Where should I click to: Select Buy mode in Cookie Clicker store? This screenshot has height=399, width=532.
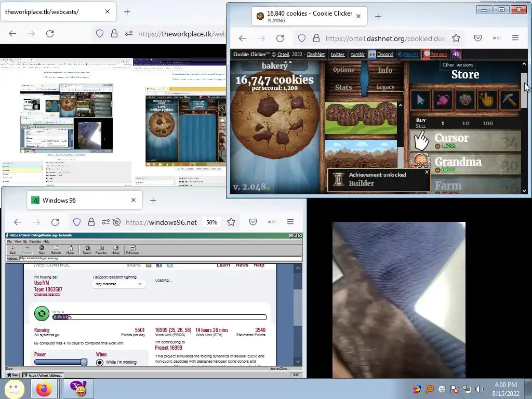(421, 121)
